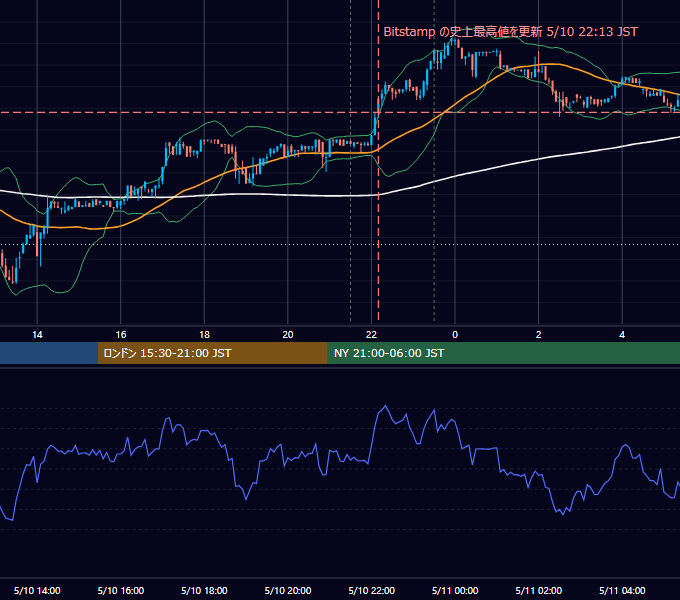Click the 16 hour axis label
The image size is (680, 600).
121,335
